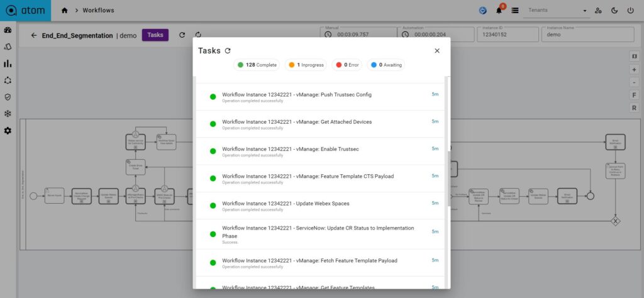Screen dimensions: 644x298
Task: Open the task list icon in header
Action: pos(514,11)
